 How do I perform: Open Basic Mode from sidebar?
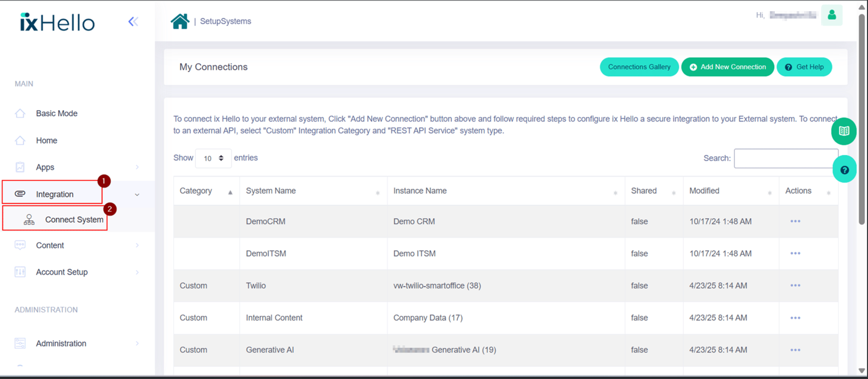[57, 114]
